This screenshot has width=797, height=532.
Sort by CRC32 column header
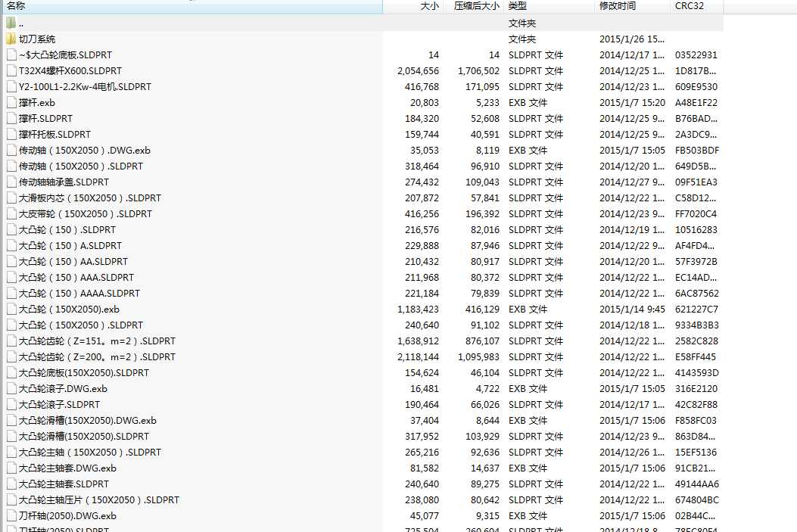[x=696, y=6]
